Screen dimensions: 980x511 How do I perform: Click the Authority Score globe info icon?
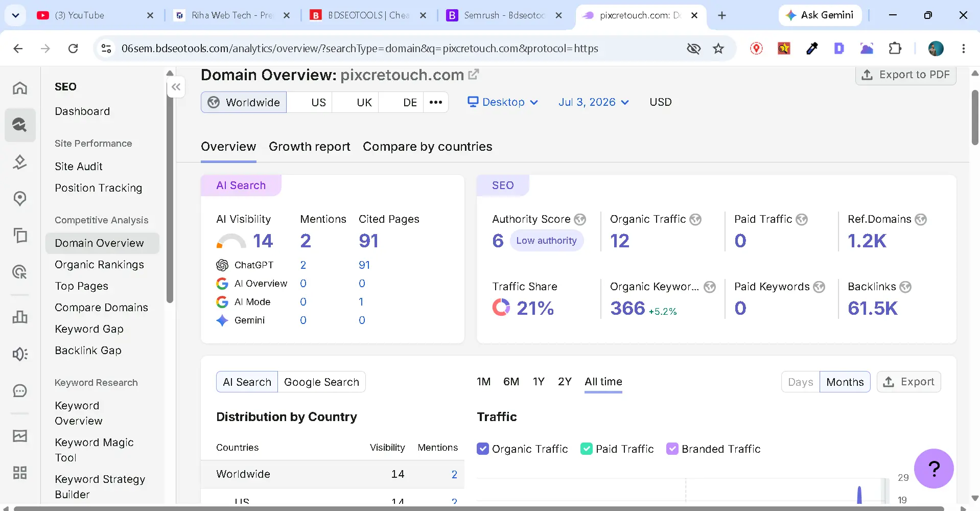click(x=580, y=220)
